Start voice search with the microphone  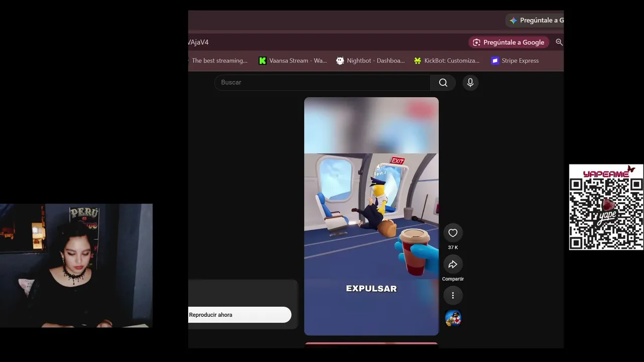(x=470, y=82)
